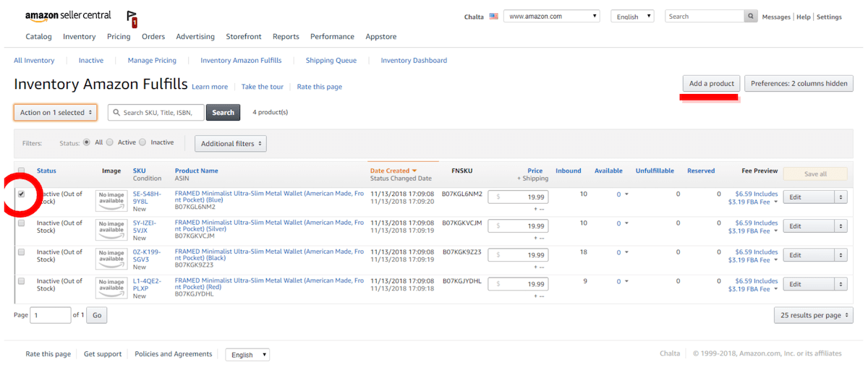Toggle the select-all checkbox in header
The height and width of the screenshot is (365, 868).
[x=21, y=171]
